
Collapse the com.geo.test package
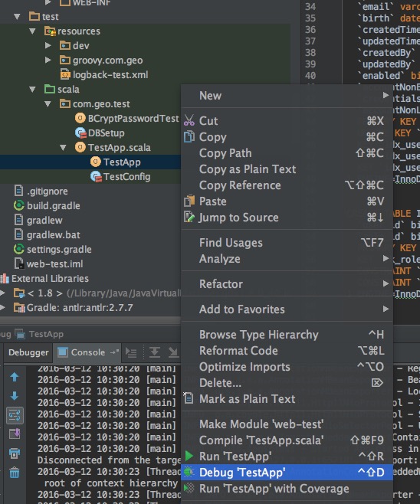pos(48,104)
